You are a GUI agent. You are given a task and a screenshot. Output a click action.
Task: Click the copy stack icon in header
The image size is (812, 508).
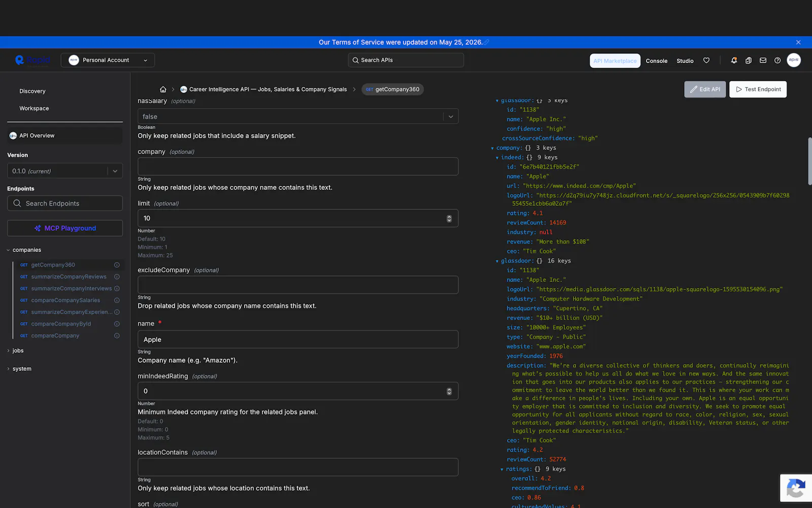point(748,60)
